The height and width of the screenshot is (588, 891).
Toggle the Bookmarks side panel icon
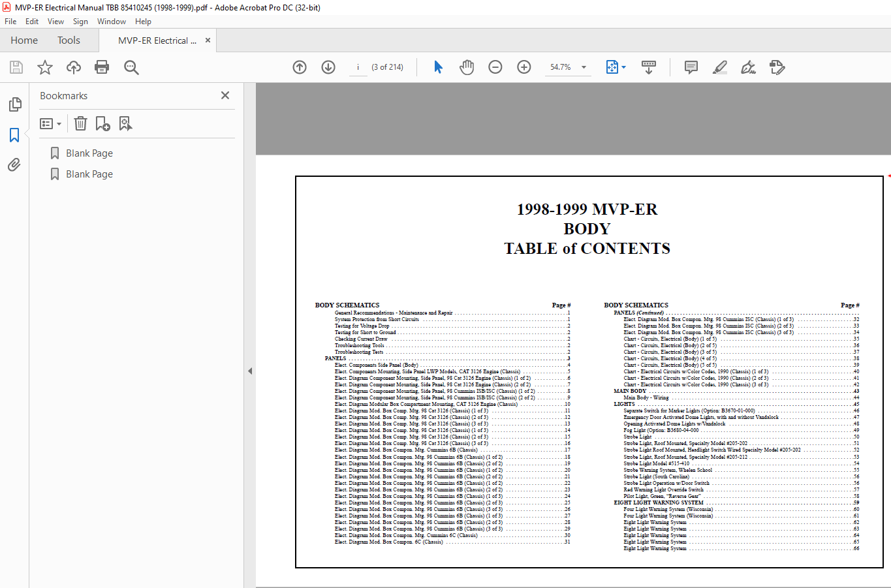click(14, 135)
